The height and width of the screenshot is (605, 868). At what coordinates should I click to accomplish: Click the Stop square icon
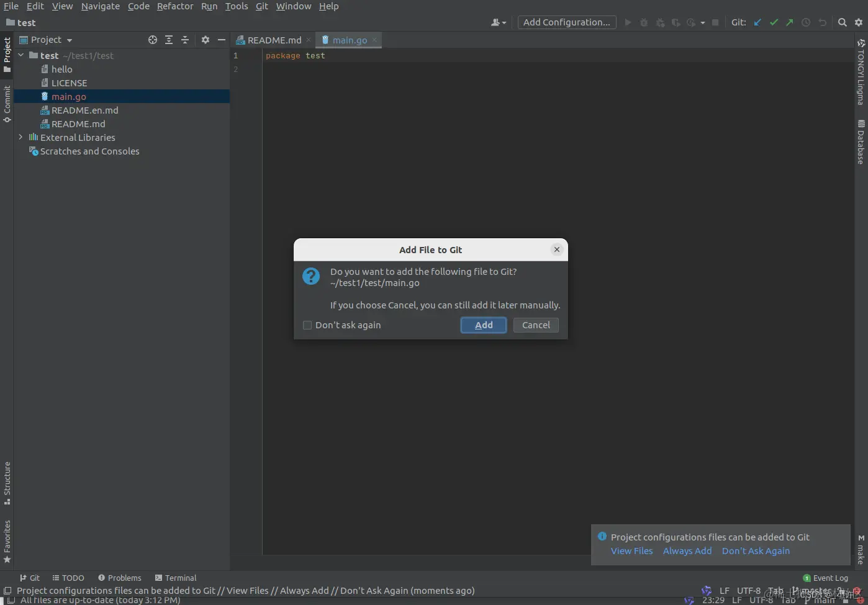(715, 22)
